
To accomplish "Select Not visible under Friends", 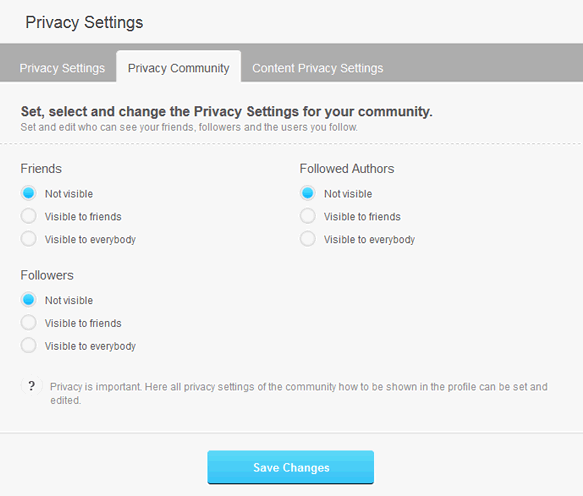I will [x=29, y=193].
